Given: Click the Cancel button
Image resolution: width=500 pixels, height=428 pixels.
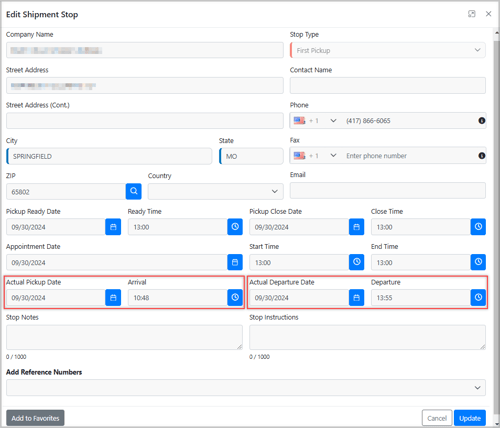Looking at the screenshot, I should 437,418.
